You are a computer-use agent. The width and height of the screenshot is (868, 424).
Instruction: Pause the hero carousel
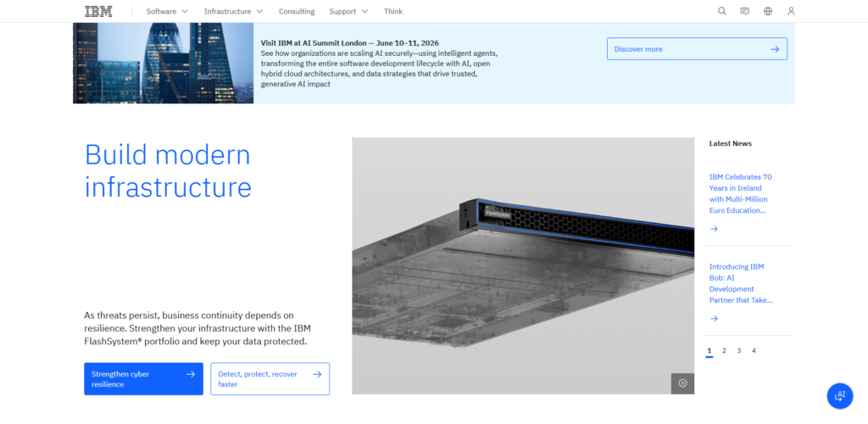tap(682, 383)
